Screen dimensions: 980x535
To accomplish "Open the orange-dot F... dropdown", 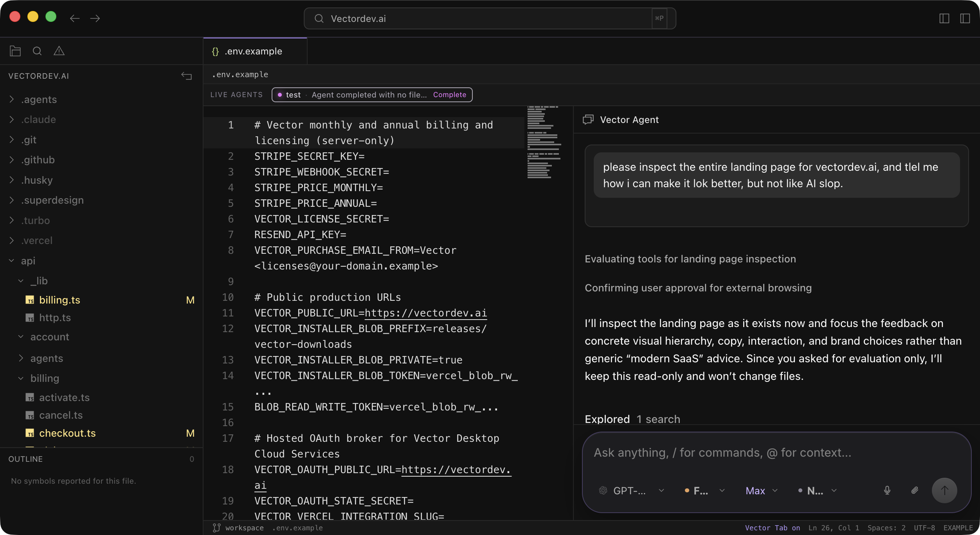I will tap(704, 490).
